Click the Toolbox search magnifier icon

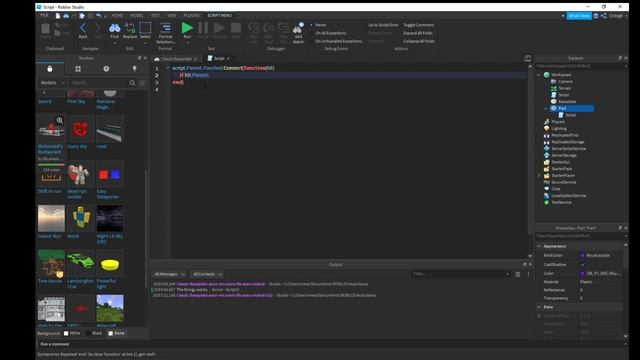point(132,83)
